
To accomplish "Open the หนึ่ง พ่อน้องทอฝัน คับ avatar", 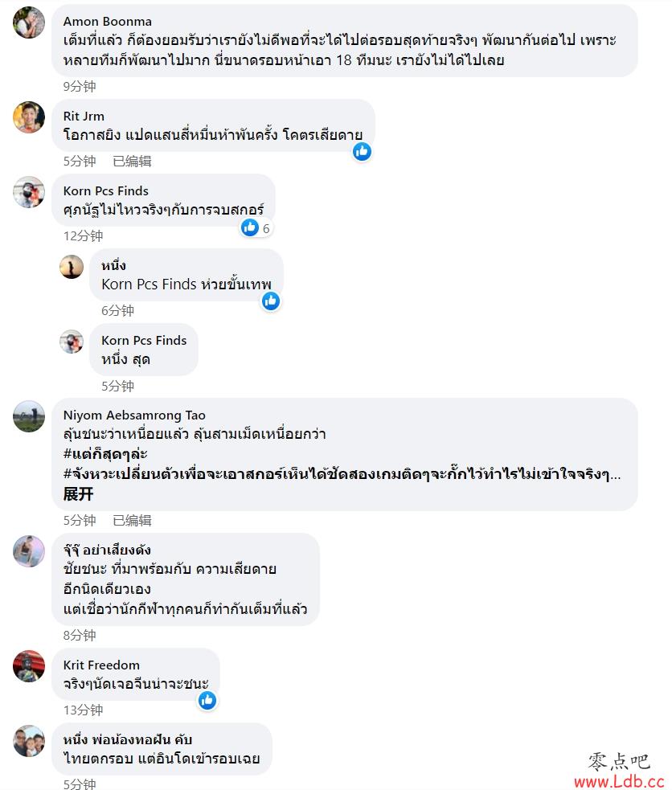I will tap(29, 741).
